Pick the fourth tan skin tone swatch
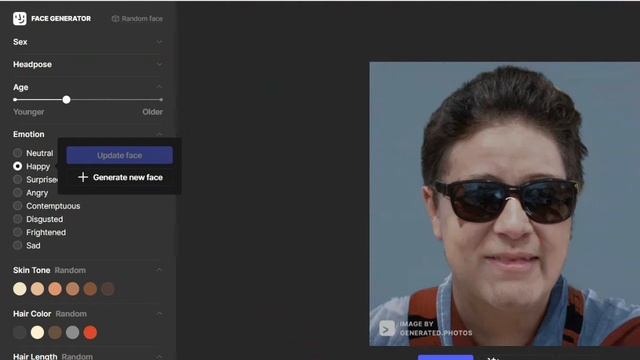Viewport: 640px width, 360px height. click(x=73, y=289)
